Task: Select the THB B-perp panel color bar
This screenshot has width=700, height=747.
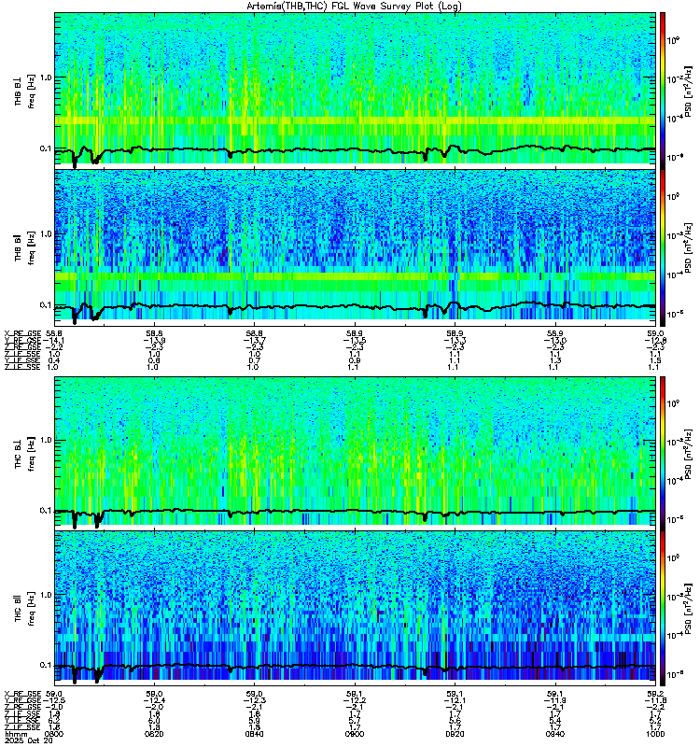Action: coord(663,88)
